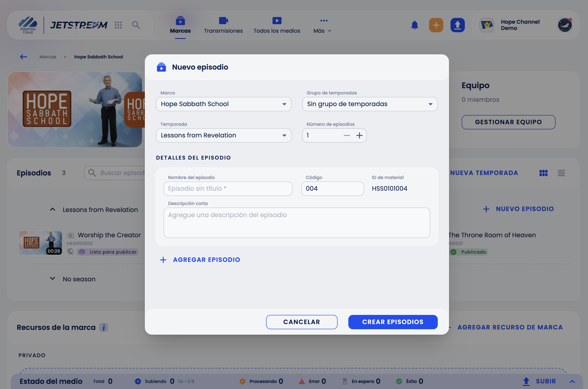The width and height of the screenshot is (588, 389).
Task: Click Marcas breadcrumb link
Action: [x=48, y=57]
